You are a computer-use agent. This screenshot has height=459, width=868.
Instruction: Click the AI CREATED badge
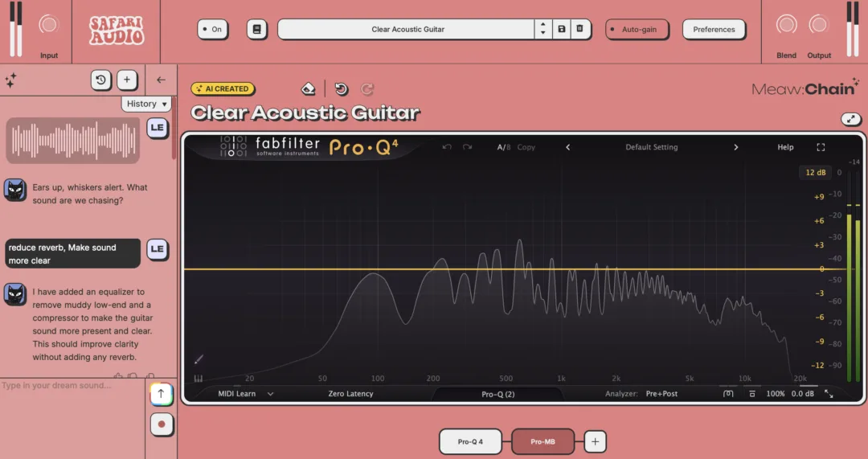pos(223,88)
